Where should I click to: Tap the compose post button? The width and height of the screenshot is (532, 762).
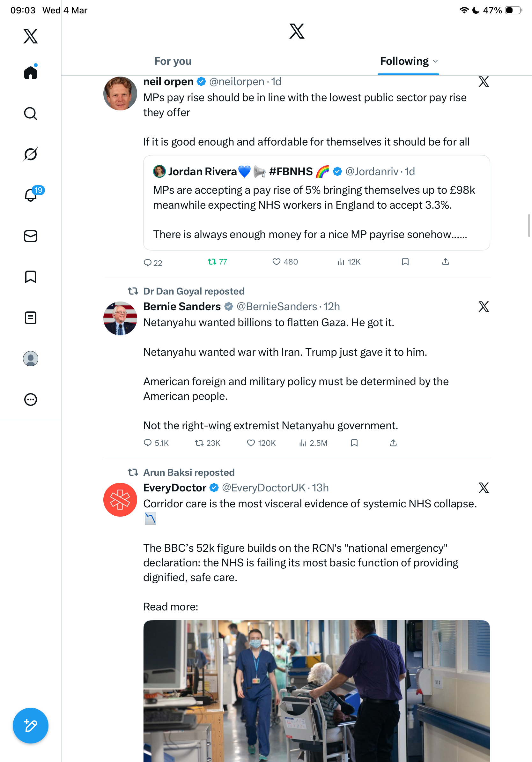pyautogui.click(x=31, y=726)
